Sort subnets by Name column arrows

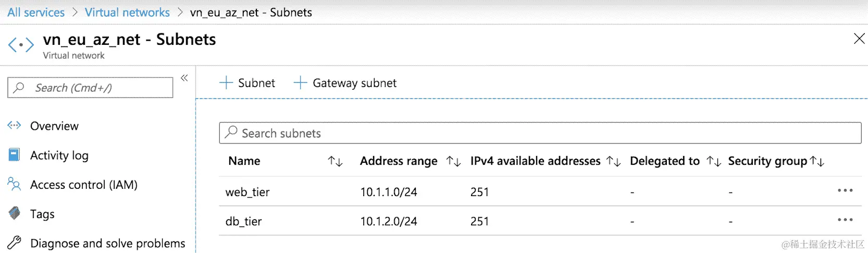[336, 162]
